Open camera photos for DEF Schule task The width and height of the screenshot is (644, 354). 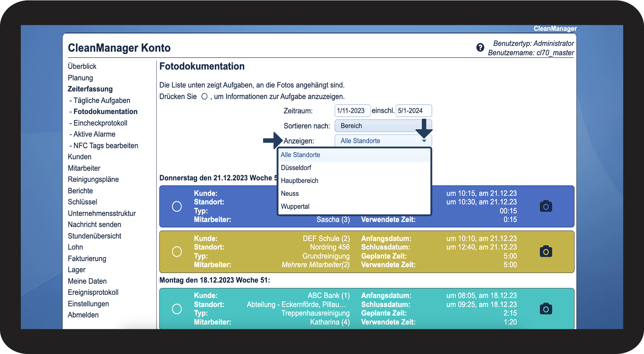[546, 252]
